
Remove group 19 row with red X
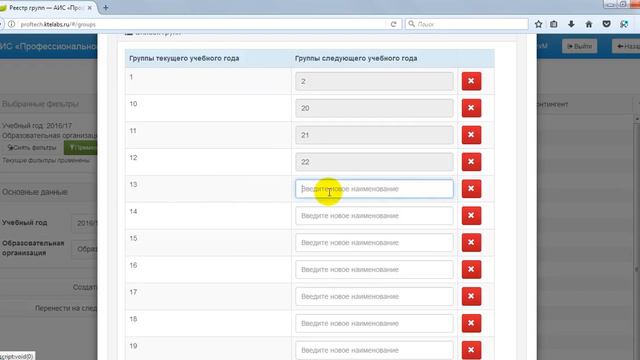pyautogui.click(x=471, y=350)
